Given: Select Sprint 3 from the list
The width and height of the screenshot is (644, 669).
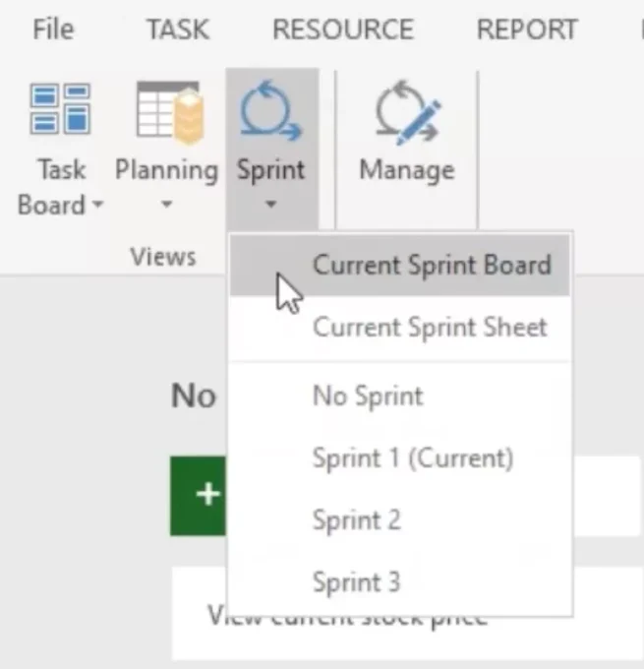Looking at the screenshot, I should [x=399, y=582].
